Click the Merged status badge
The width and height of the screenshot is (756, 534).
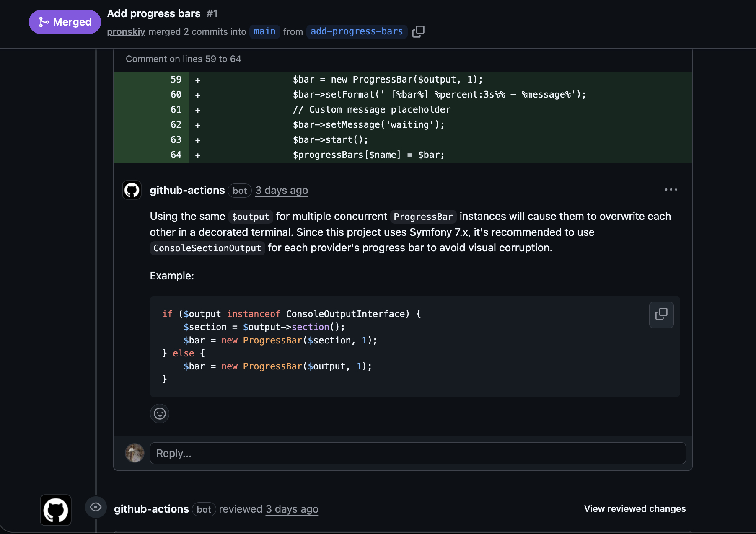[65, 22]
